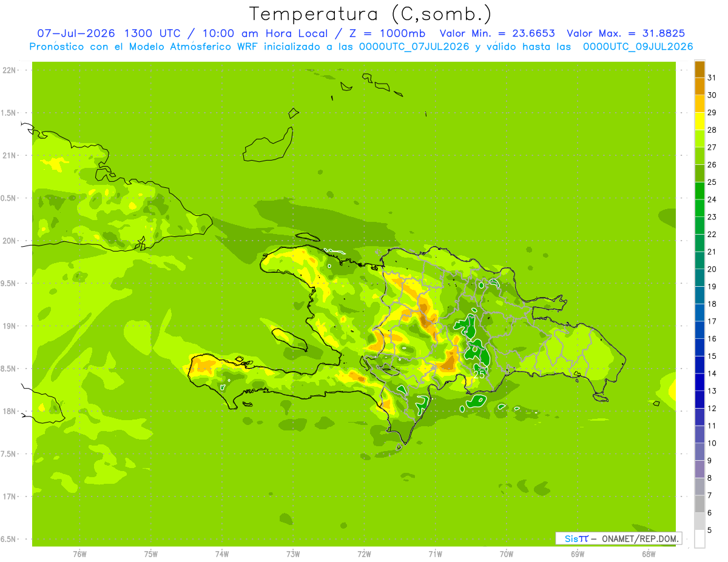The width and height of the screenshot is (728, 562).
Task: Click the light green swatch between 27 and 28
Action: 699,138
